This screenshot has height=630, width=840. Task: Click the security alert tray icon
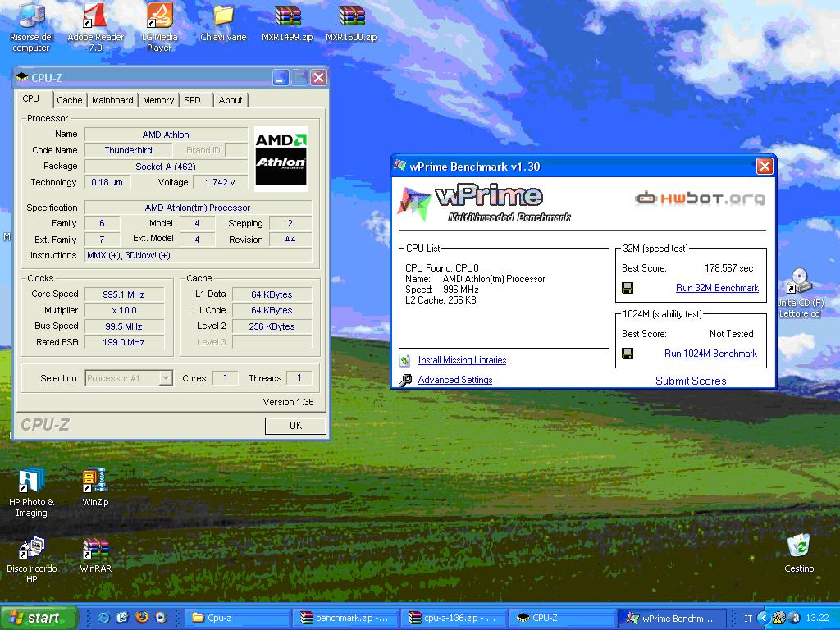click(x=779, y=619)
